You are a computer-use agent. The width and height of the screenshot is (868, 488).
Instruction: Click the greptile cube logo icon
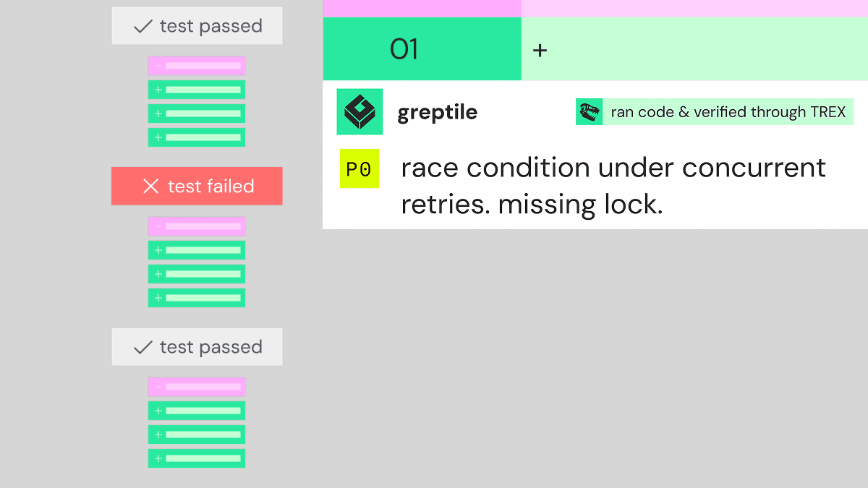pyautogui.click(x=359, y=112)
